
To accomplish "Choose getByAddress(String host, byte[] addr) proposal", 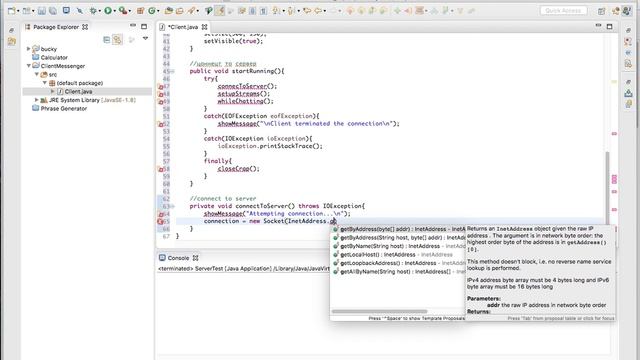I will coord(398,238).
